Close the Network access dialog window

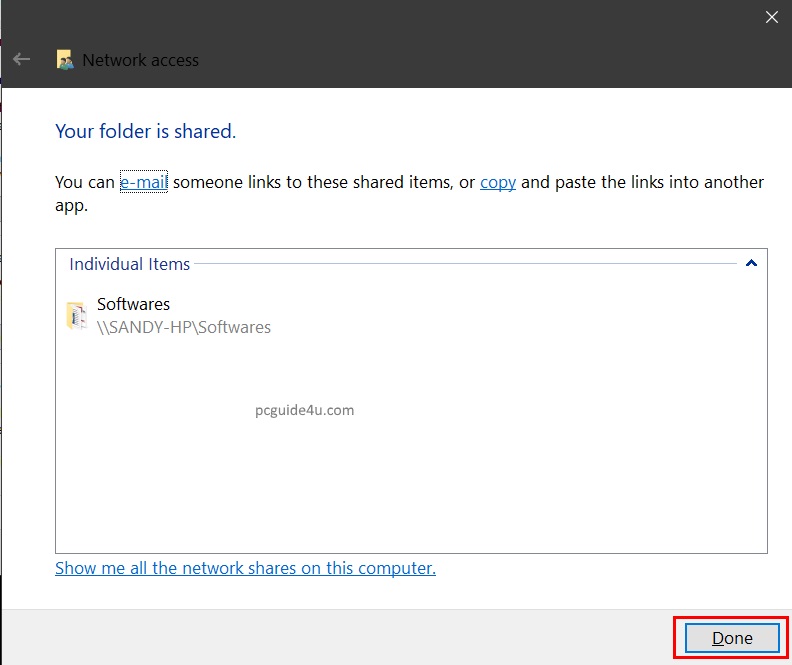click(771, 17)
